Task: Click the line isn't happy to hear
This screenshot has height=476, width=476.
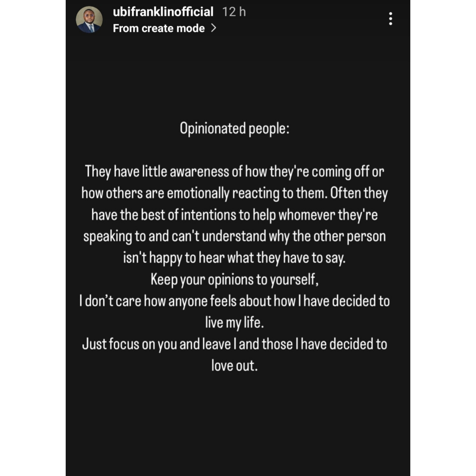Action: pos(235,258)
